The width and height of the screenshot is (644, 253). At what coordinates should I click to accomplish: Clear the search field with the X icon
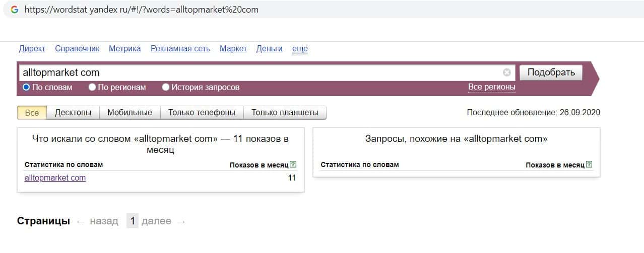pyautogui.click(x=507, y=72)
